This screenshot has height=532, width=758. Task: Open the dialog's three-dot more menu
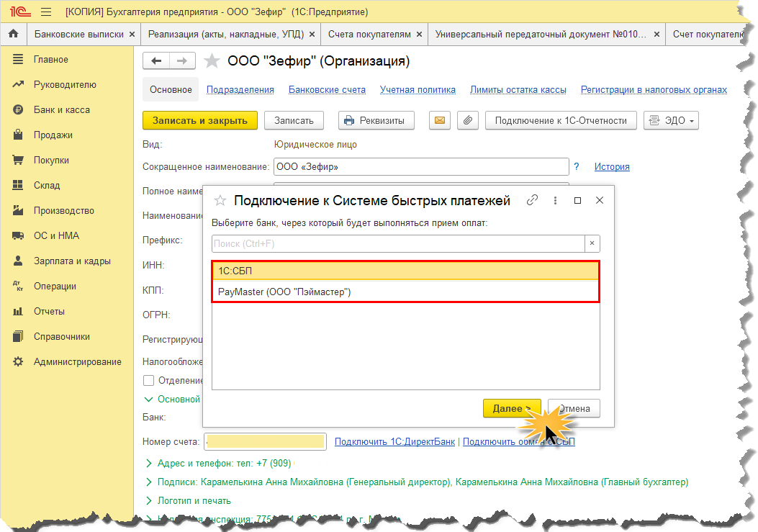coord(555,200)
